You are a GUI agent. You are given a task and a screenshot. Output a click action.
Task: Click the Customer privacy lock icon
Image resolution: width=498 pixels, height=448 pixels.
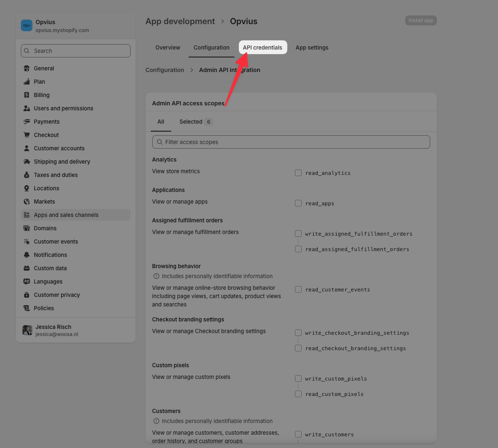tap(27, 295)
